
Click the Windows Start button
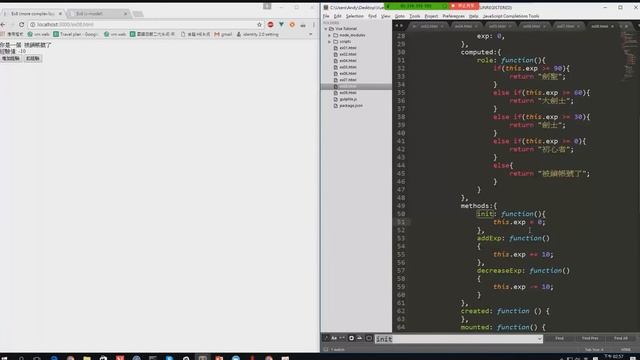pyautogui.click(x=4, y=358)
